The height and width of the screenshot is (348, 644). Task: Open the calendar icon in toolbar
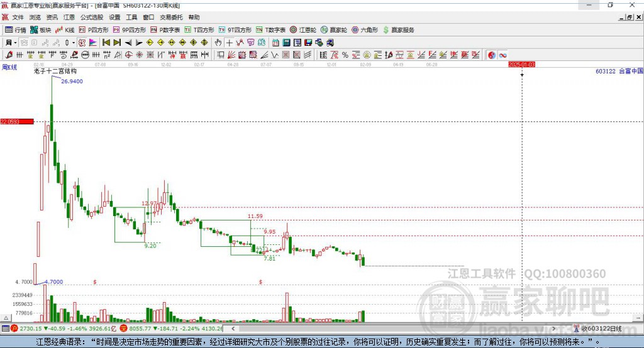[275, 43]
